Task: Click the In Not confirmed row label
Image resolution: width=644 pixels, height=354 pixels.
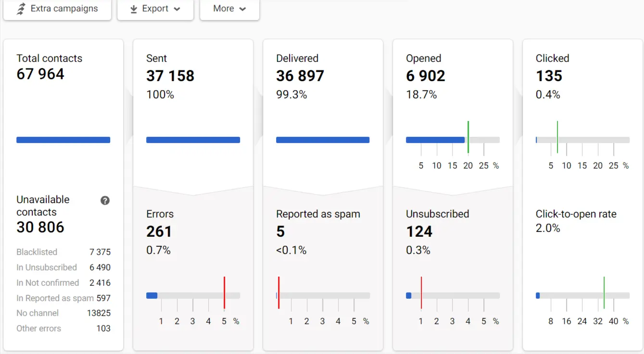Action: (x=48, y=282)
